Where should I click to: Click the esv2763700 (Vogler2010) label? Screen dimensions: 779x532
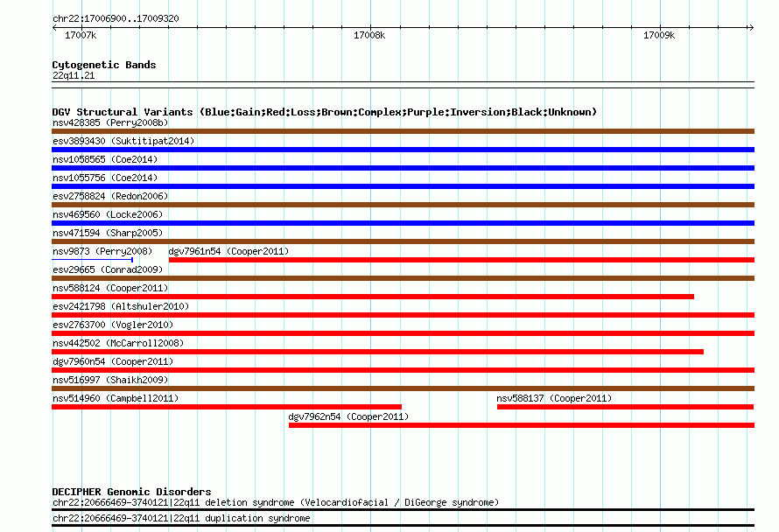pyautogui.click(x=113, y=325)
